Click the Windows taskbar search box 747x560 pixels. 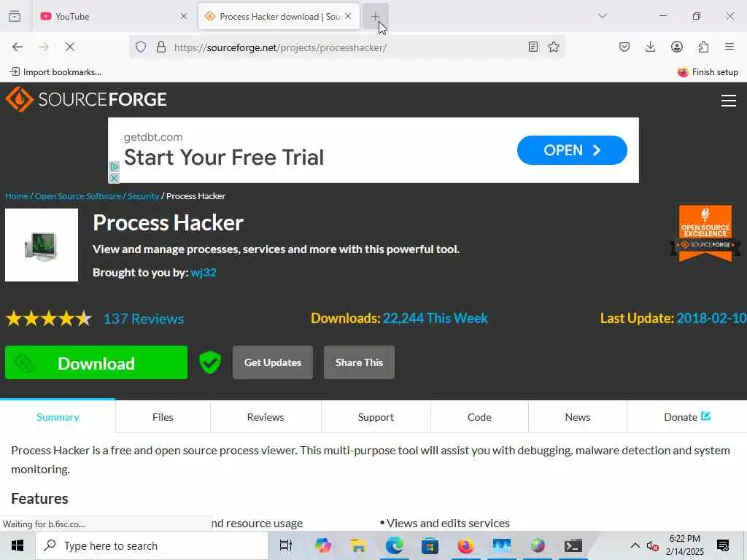point(152,545)
